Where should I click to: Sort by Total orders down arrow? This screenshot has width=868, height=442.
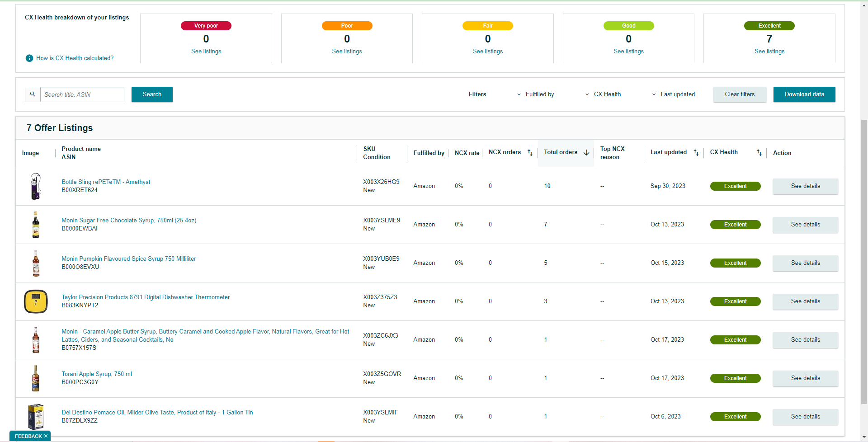[x=586, y=153]
